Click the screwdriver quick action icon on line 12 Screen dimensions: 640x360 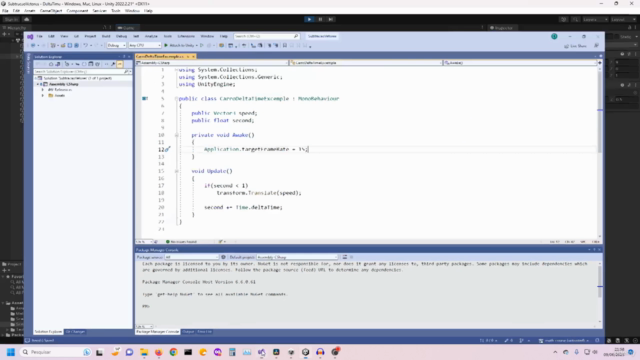(x=167, y=149)
